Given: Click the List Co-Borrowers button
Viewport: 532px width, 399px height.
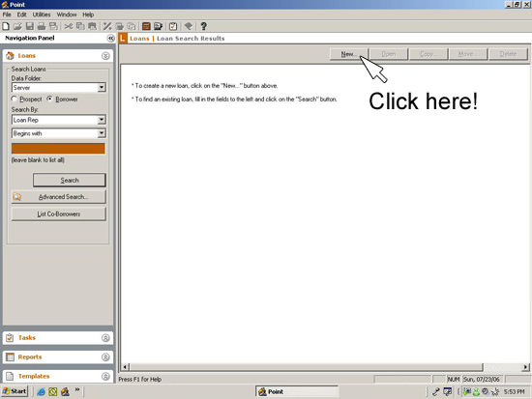Looking at the screenshot, I should click(59, 214).
